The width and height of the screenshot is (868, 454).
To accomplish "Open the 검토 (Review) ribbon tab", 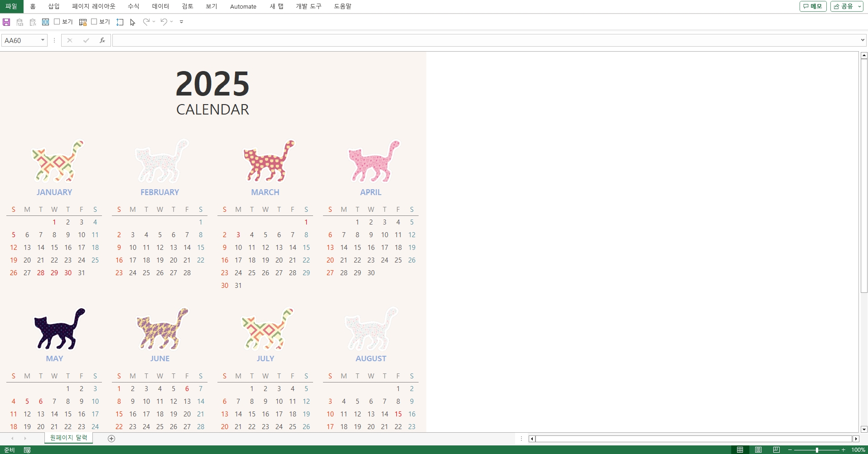I will click(x=188, y=6).
